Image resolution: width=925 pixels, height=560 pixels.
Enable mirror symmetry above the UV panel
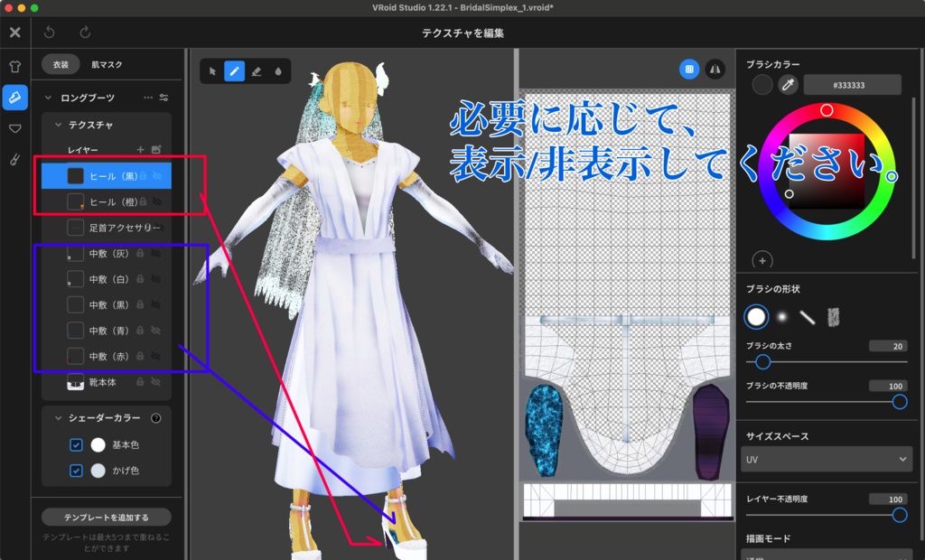[x=715, y=70]
